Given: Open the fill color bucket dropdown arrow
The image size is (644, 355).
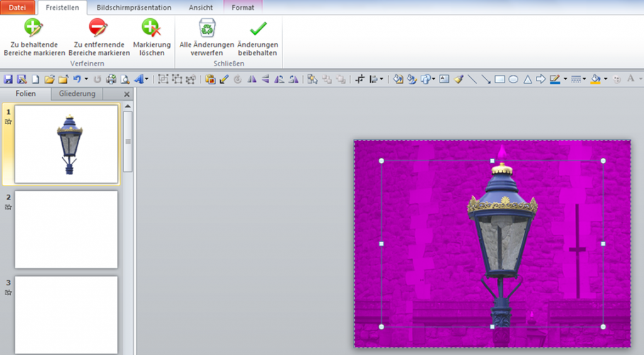Looking at the screenshot, I should coord(605,79).
